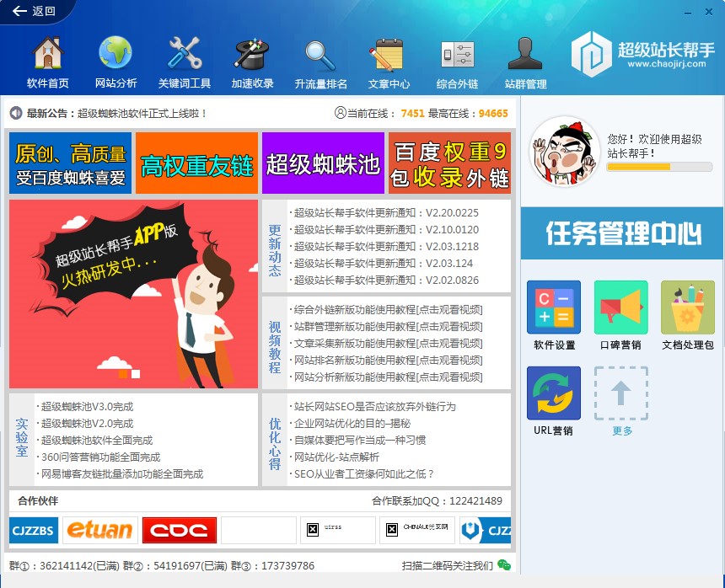Minimize the window with dash button
This screenshot has width=725, height=588.
(x=688, y=12)
